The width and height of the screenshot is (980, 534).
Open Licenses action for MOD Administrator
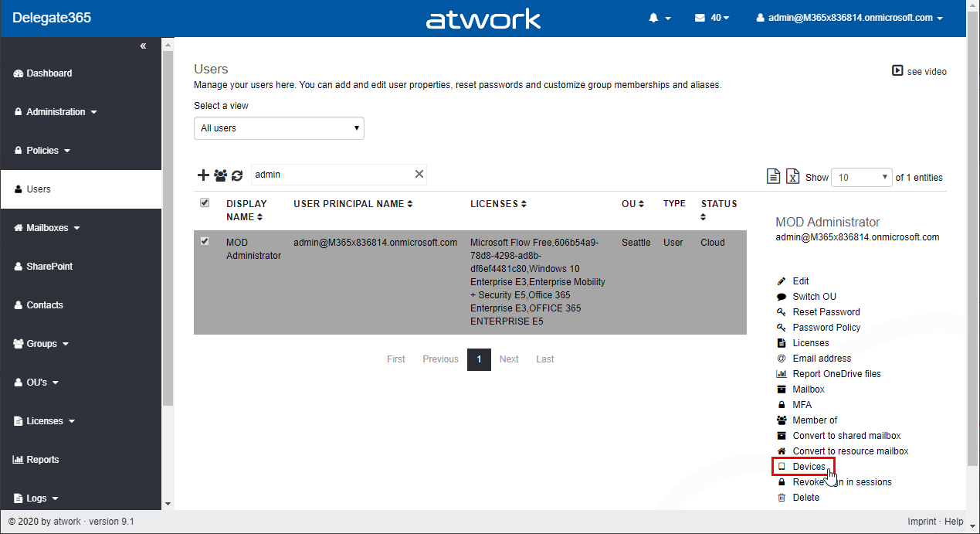pyautogui.click(x=802, y=343)
